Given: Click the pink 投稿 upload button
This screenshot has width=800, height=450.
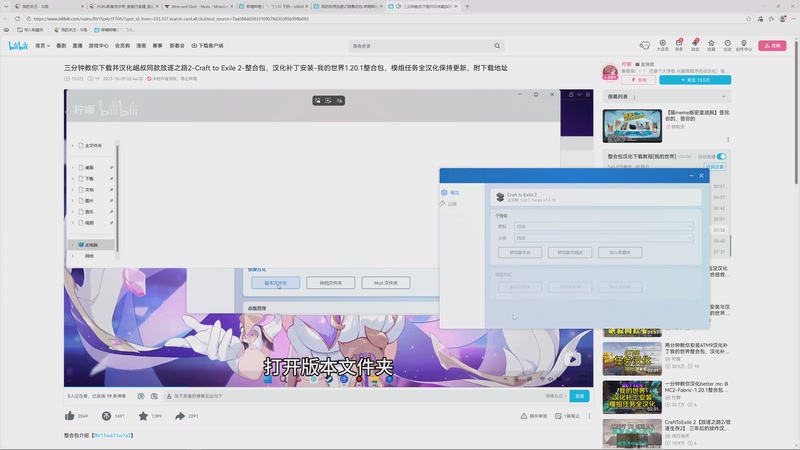Looking at the screenshot, I should 772,45.
